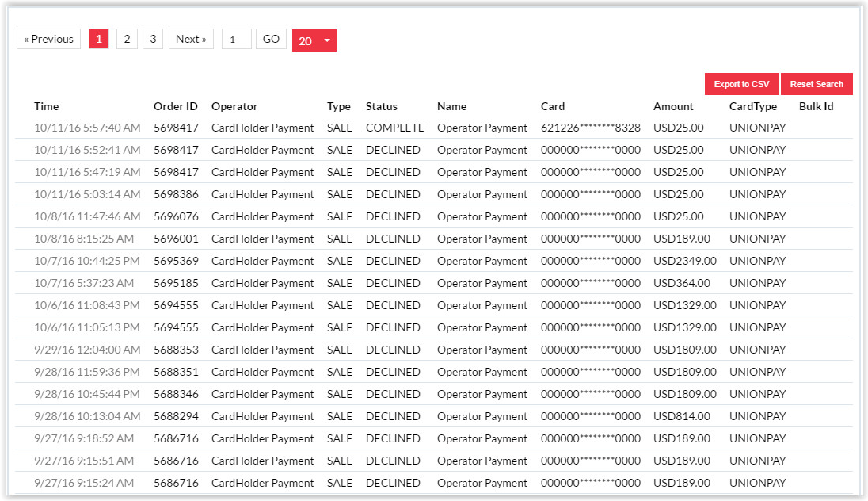The image size is (868, 501).
Task: Sort by the CardType column header
Action: (753, 106)
